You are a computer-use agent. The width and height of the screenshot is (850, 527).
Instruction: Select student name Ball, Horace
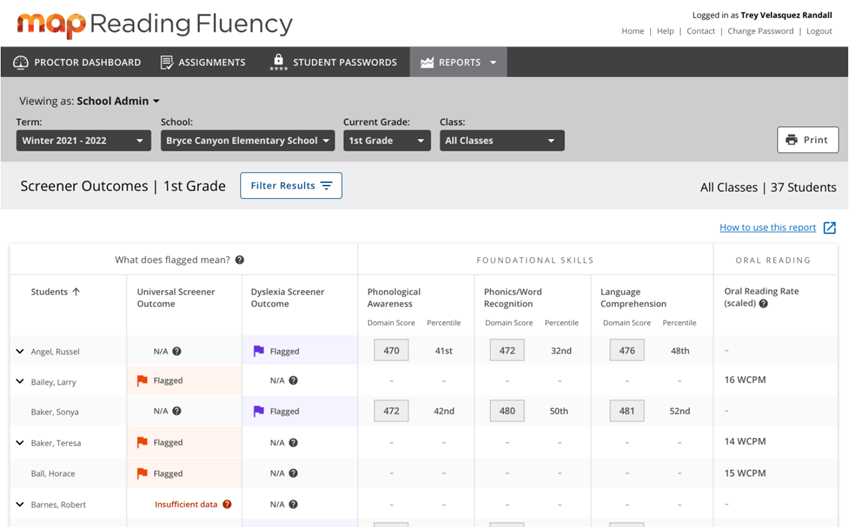[x=53, y=473]
